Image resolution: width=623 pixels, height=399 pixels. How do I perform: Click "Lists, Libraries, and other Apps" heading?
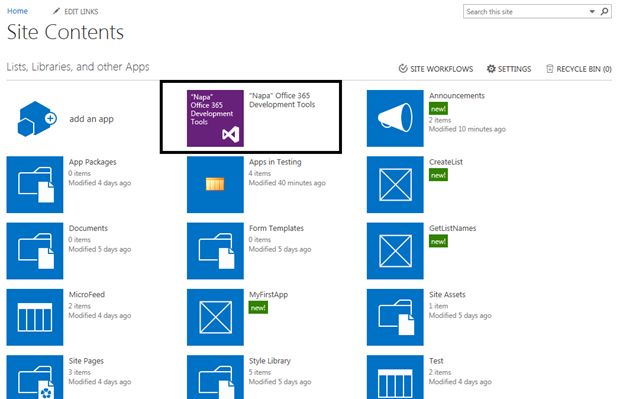pyautogui.click(x=78, y=67)
